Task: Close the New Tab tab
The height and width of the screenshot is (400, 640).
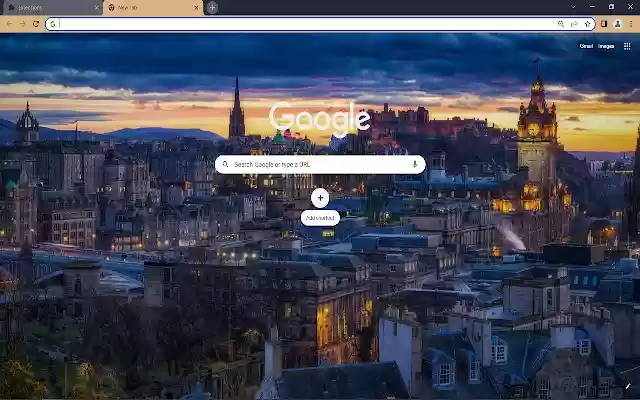Action: [x=196, y=8]
